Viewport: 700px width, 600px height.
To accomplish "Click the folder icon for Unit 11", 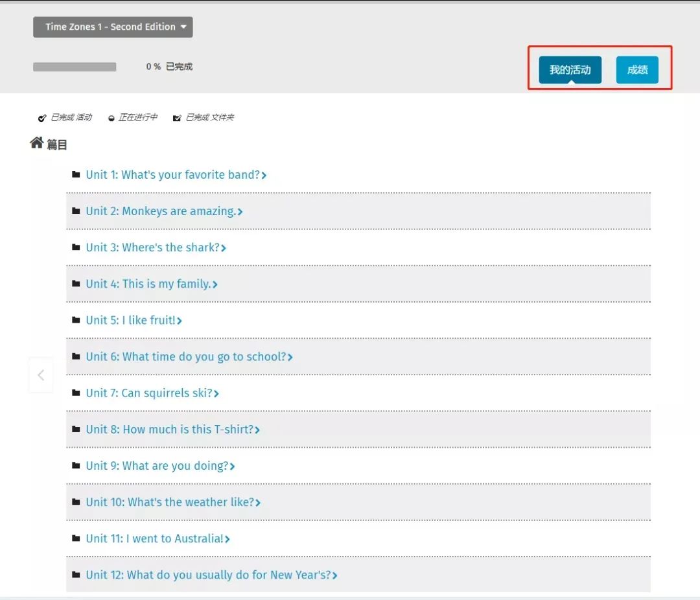I will coord(76,538).
